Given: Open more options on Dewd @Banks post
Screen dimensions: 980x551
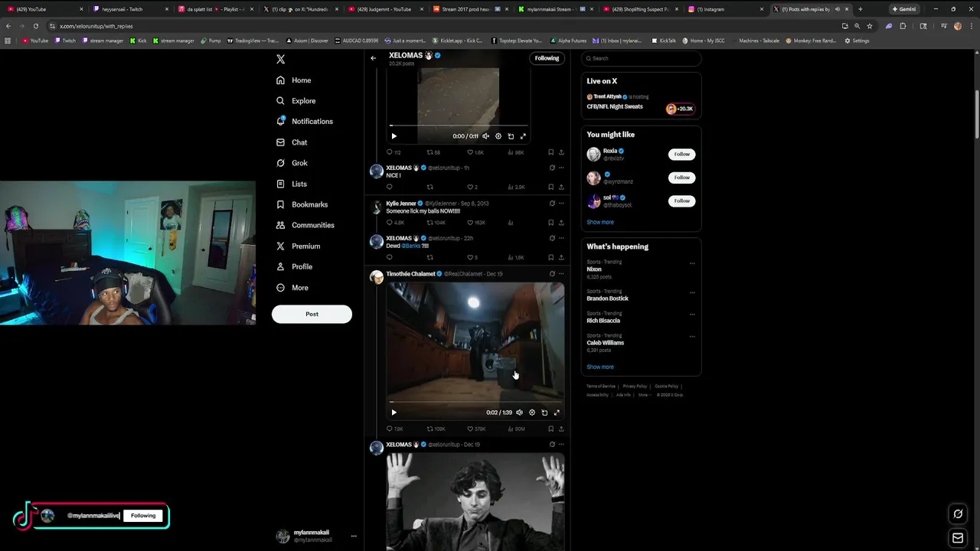Looking at the screenshot, I should pos(561,238).
